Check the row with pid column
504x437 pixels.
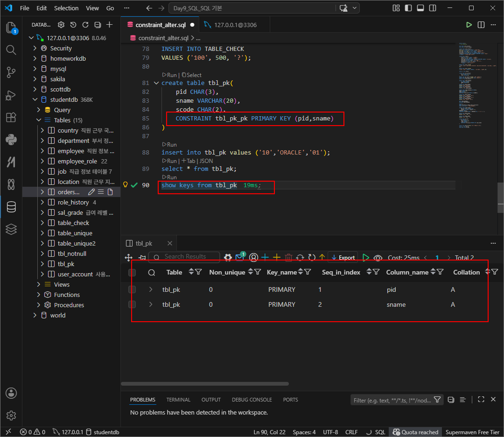132,289
